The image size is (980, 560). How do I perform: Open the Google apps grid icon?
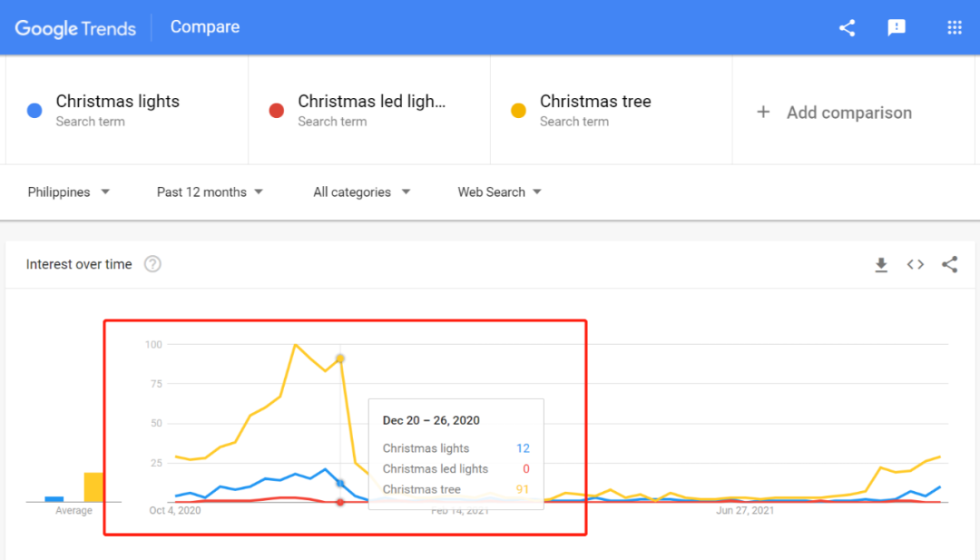point(955,27)
